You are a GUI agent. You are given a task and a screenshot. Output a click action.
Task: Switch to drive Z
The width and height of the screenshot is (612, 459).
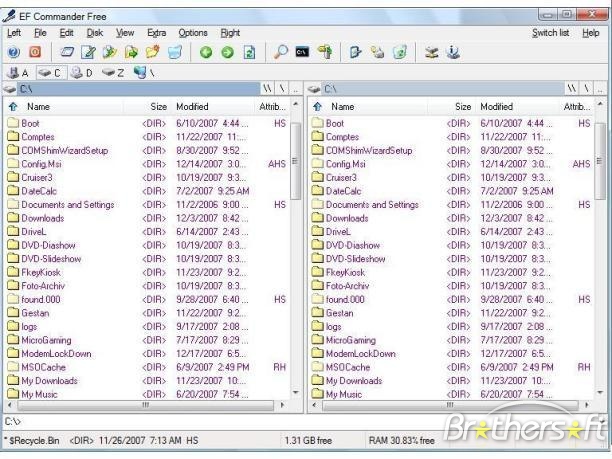point(113,73)
